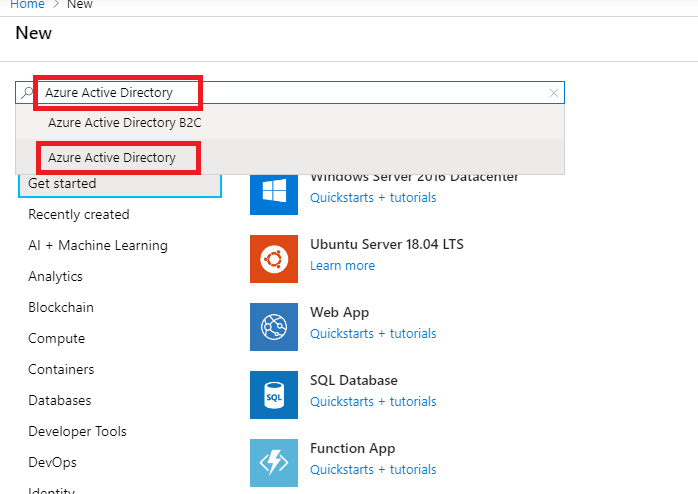Image resolution: width=698 pixels, height=494 pixels.
Task: Browse the AI + Machine Learning category
Action: coord(98,246)
